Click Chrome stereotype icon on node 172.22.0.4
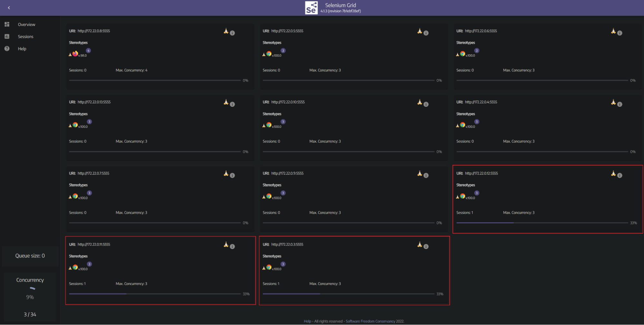Viewport: 644px width, 325px height. point(462,125)
